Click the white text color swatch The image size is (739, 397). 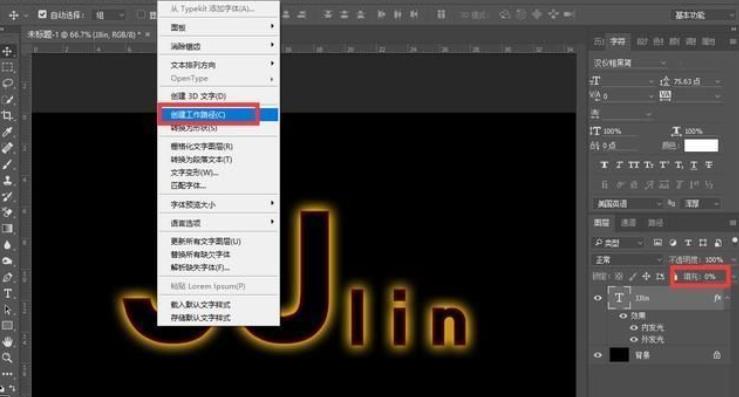(x=701, y=145)
